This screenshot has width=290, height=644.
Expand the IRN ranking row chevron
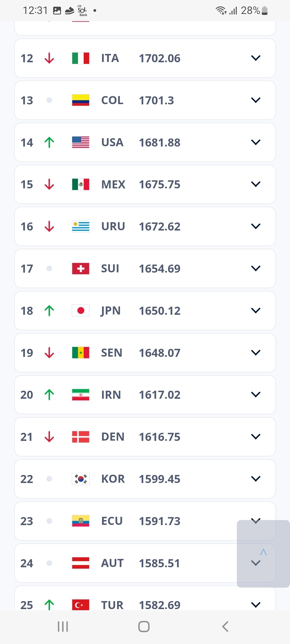tap(256, 394)
